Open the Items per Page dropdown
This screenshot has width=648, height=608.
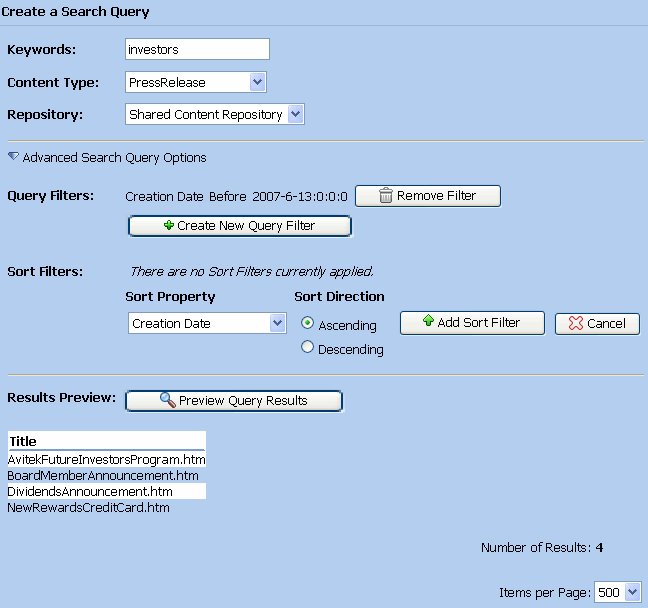617,592
